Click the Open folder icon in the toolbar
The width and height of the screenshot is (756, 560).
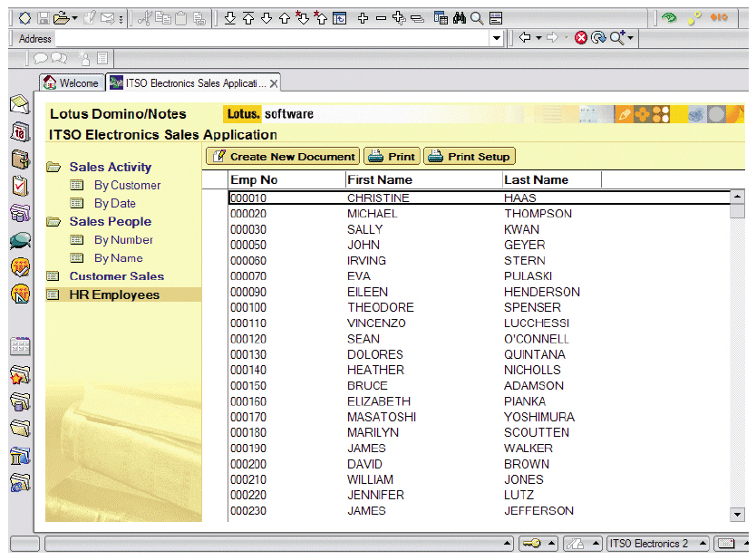[x=62, y=18]
